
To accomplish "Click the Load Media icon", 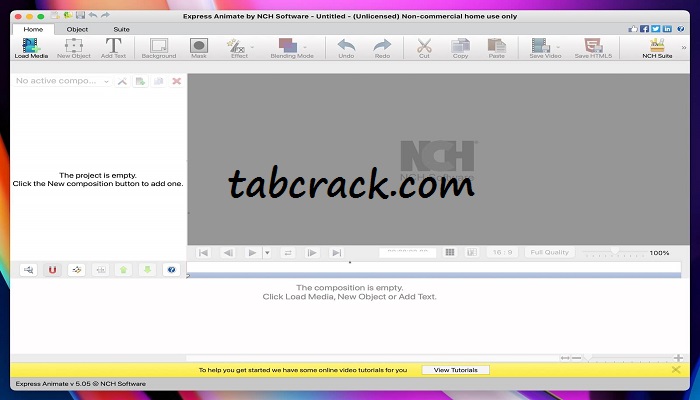I will (31, 46).
